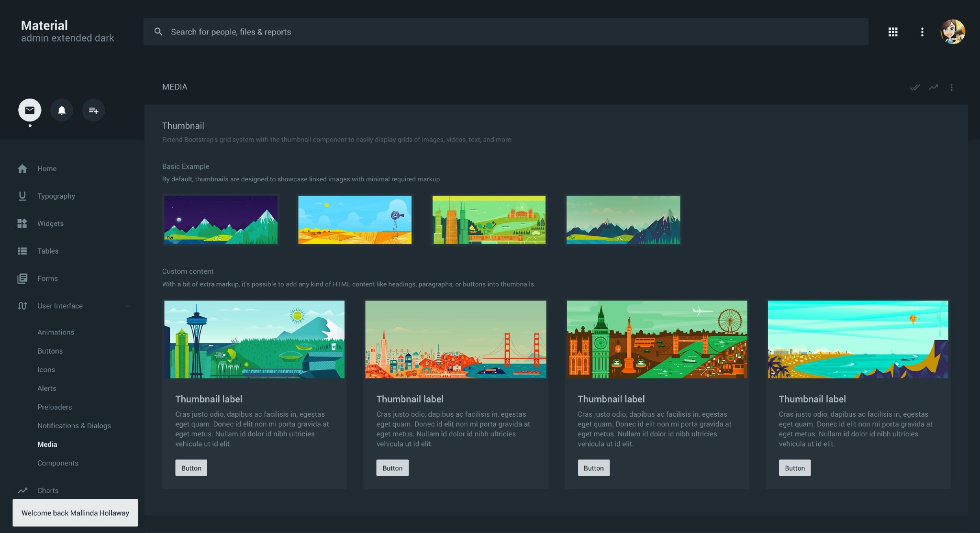Click Button under Seattle thumbnail card
Screen dimensions: 980x533
(191, 468)
